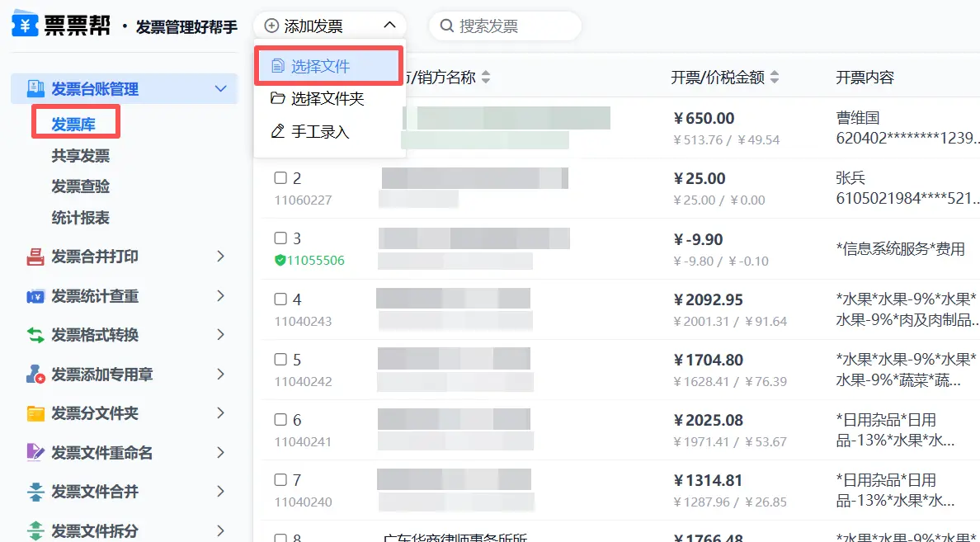The width and height of the screenshot is (980, 542).
Task: Go to 统计报表 in the sidebar
Action: pyautogui.click(x=80, y=218)
